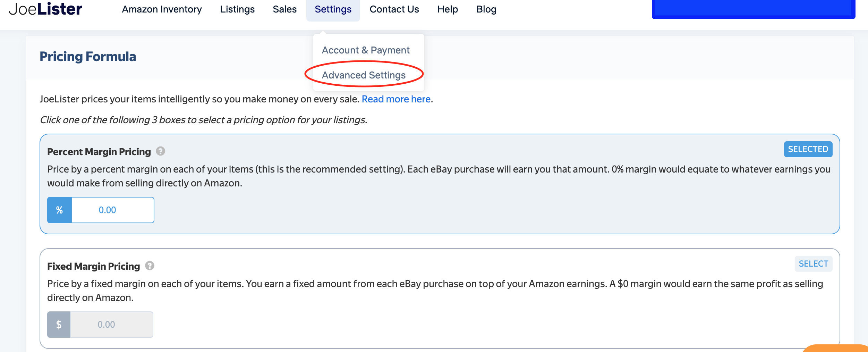
Task: Click the blue button in the header
Action: [x=754, y=9]
